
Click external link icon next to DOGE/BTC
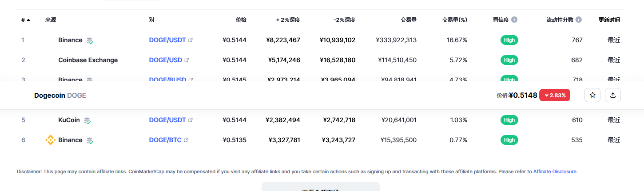[186, 140]
